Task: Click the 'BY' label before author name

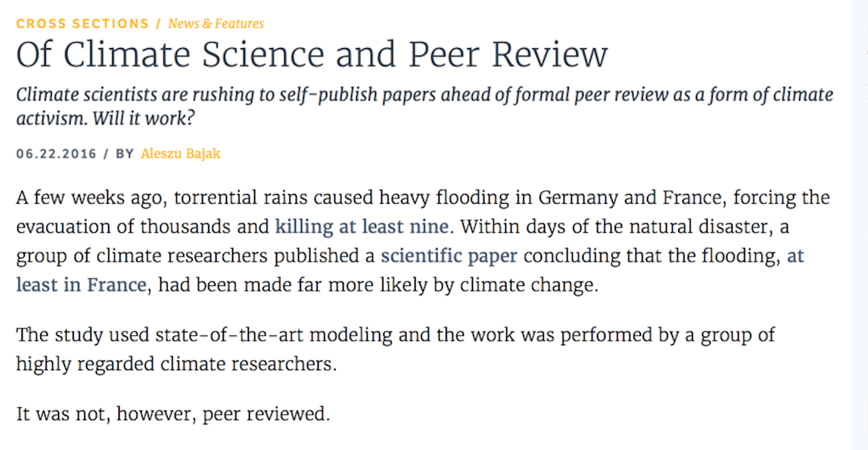Action: pos(125,154)
